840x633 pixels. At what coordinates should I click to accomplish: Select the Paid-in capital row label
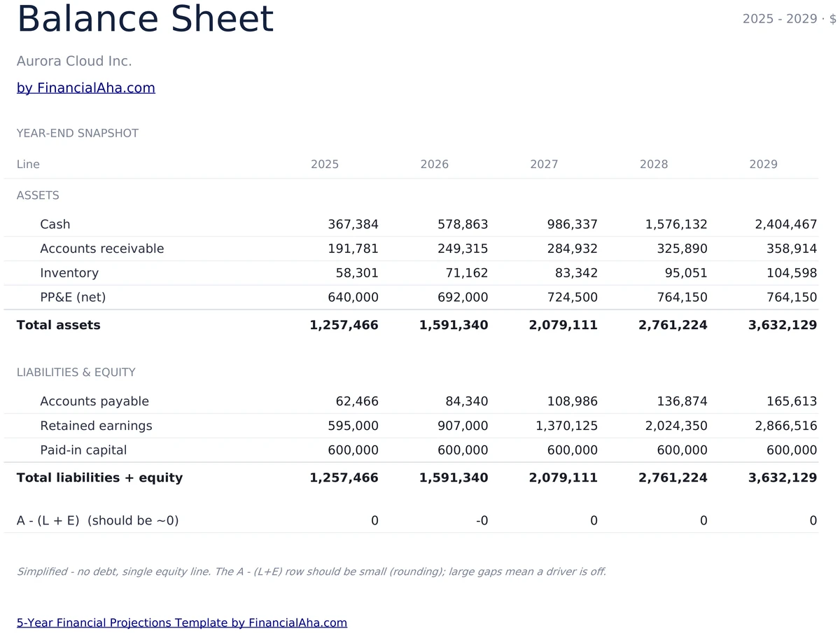tap(83, 450)
